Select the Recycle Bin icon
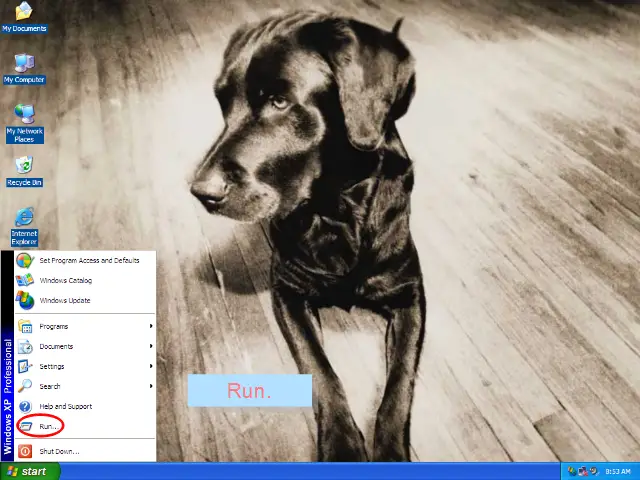 click(x=24, y=171)
